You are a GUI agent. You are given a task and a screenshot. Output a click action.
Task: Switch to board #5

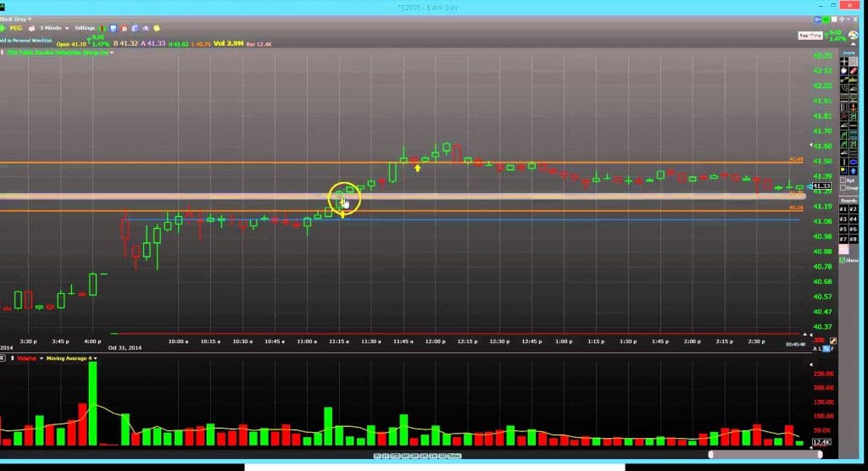tap(843, 229)
